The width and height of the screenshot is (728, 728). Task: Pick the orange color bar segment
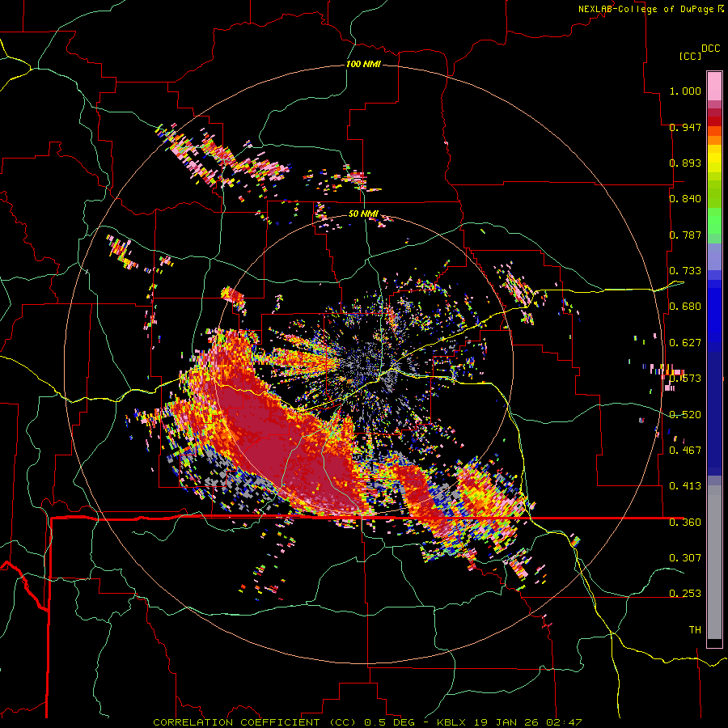pyautogui.click(x=714, y=140)
